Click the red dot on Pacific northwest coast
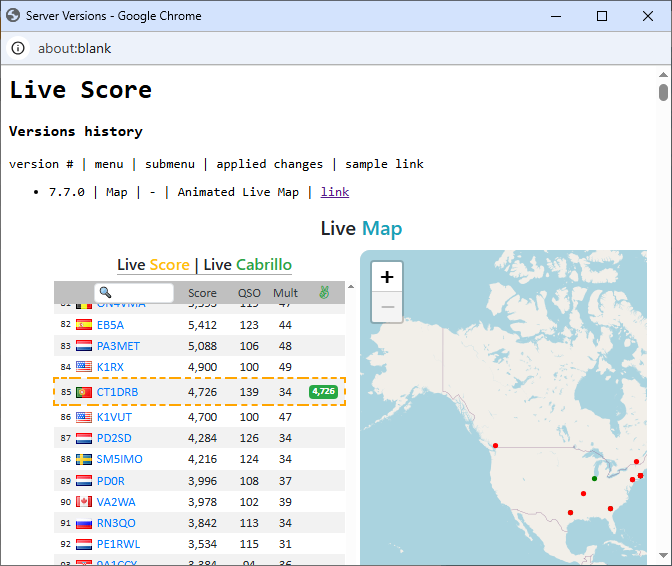672x566 pixels. [495, 446]
